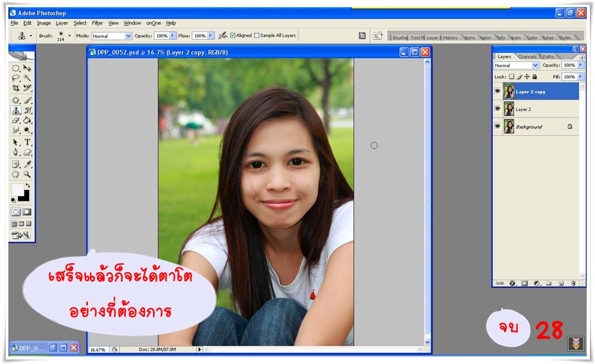The height and width of the screenshot is (364, 595).
Task: Switch to the Paths tab
Action: 548,56
